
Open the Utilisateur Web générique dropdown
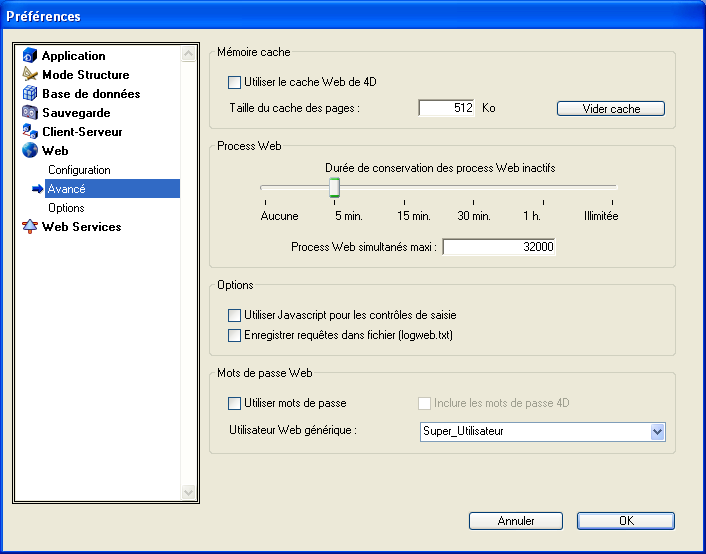pyautogui.click(x=657, y=432)
